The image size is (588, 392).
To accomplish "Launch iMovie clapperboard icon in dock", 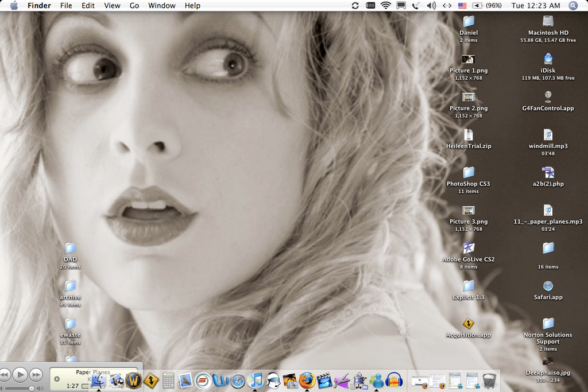I will 324,381.
